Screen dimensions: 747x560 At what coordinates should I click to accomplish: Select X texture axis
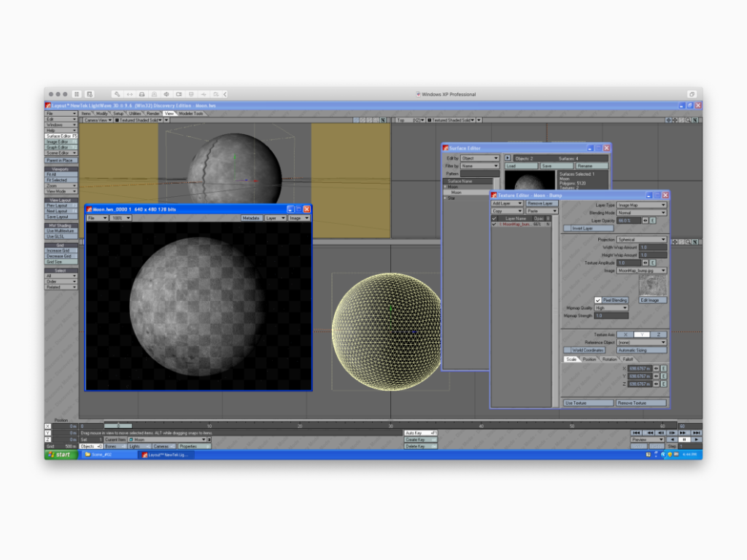[x=625, y=334]
